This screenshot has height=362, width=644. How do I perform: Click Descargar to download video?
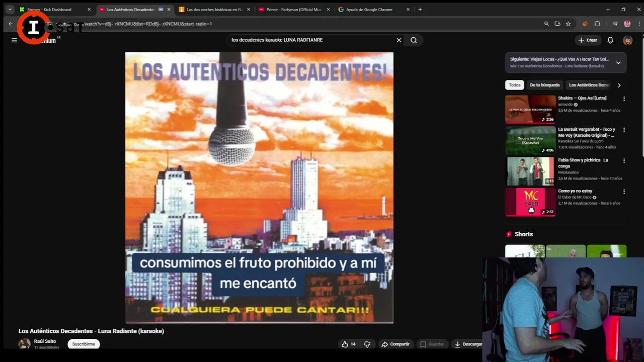coord(468,344)
